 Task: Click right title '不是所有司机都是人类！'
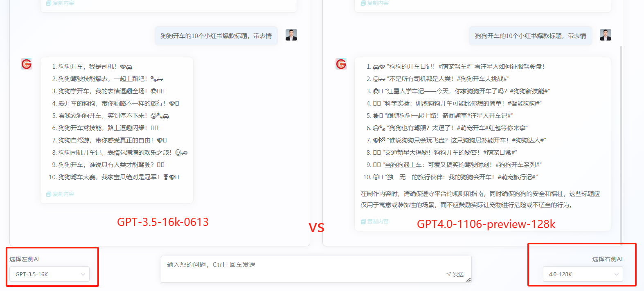point(421,79)
